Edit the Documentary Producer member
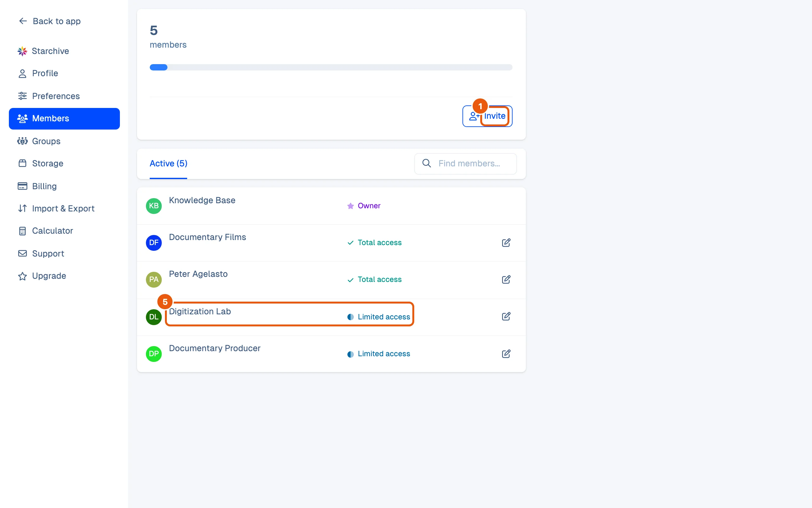 (506, 354)
